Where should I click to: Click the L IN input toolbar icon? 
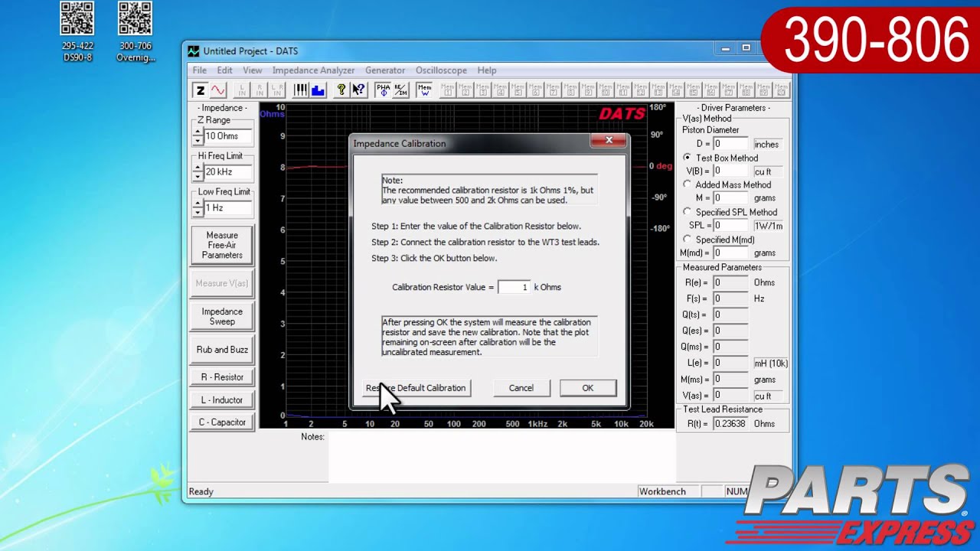[x=243, y=90]
